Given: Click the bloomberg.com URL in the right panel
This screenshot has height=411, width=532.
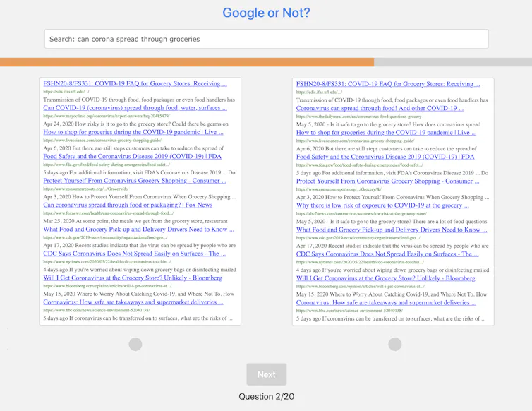Looking at the screenshot, I should (x=361, y=286).
